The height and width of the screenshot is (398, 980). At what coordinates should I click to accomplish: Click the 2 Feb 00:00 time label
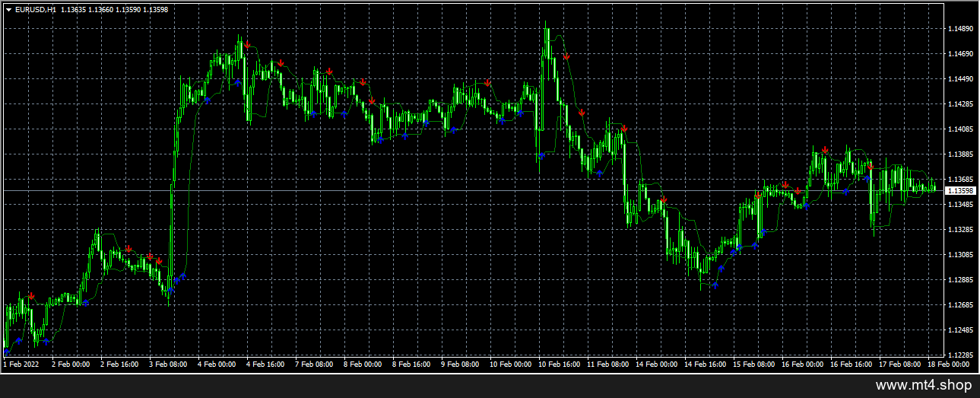[x=71, y=365]
